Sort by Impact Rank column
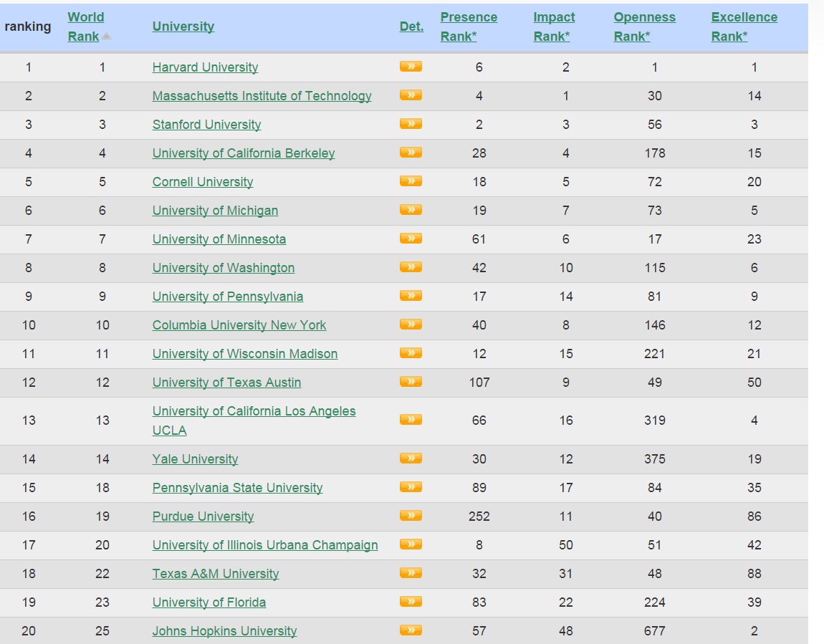Viewport: 824px width, 644px height. 554,27
